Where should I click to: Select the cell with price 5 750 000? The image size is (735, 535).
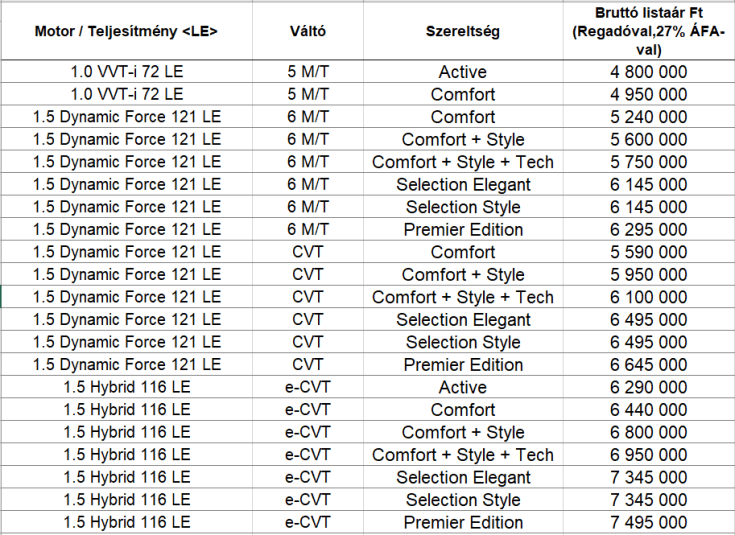tap(649, 162)
